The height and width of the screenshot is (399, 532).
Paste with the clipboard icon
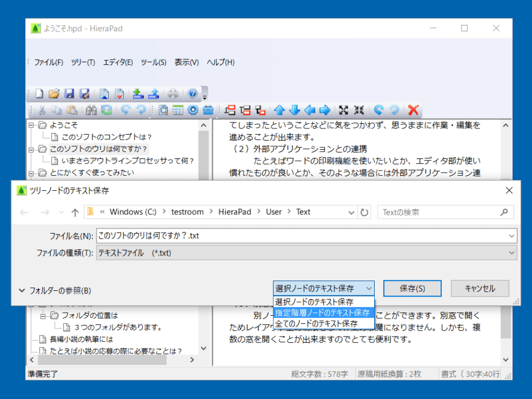click(72, 110)
